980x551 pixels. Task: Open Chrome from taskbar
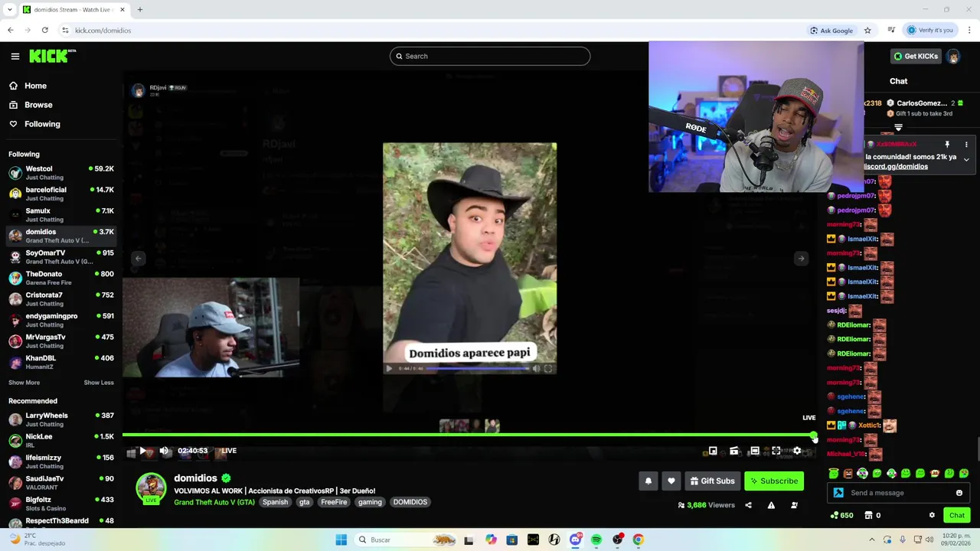(x=638, y=540)
